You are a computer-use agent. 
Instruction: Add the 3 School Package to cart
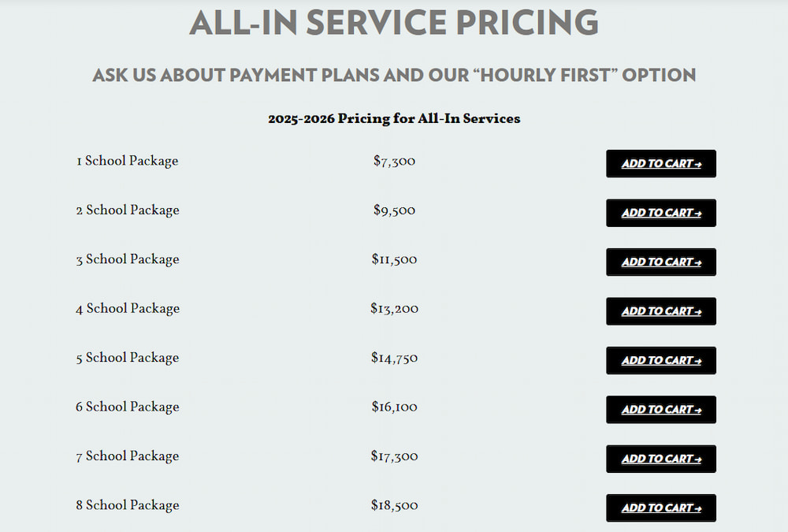tap(660, 262)
